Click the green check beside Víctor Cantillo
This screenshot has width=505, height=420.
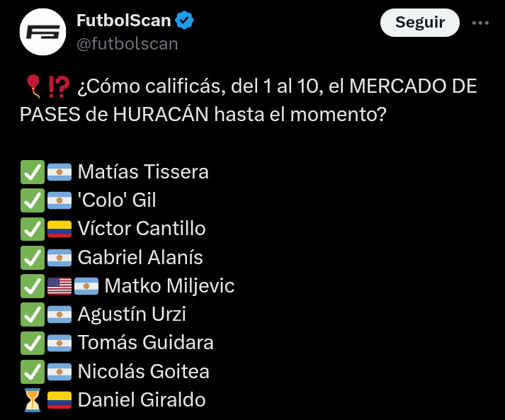[x=33, y=229]
